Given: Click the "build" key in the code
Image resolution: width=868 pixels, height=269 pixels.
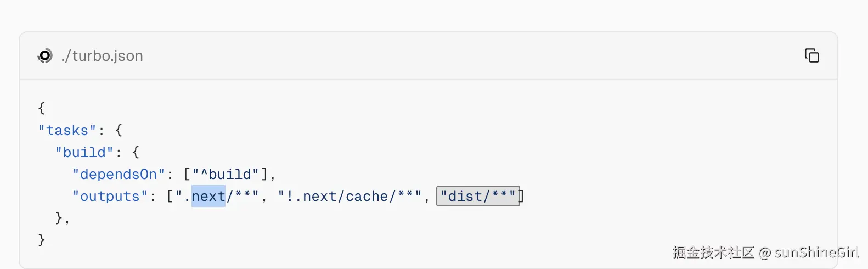Looking at the screenshot, I should point(84,153).
